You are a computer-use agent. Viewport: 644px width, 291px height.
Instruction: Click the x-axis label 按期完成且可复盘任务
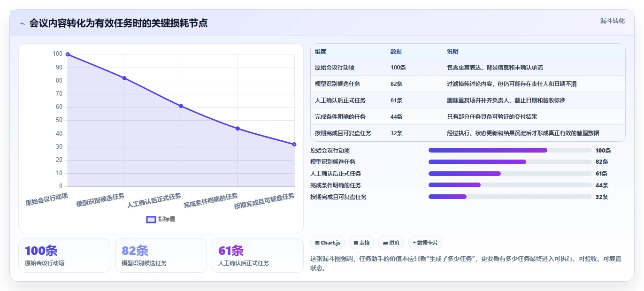(264, 201)
